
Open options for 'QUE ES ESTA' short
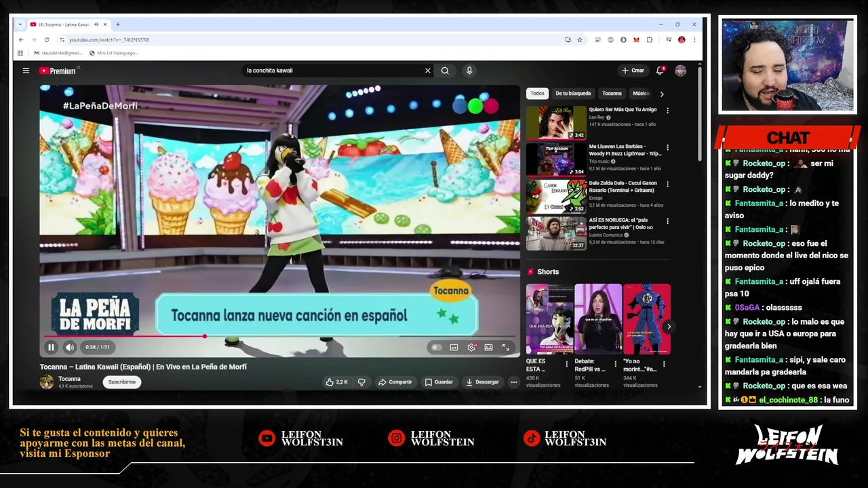[x=567, y=364]
